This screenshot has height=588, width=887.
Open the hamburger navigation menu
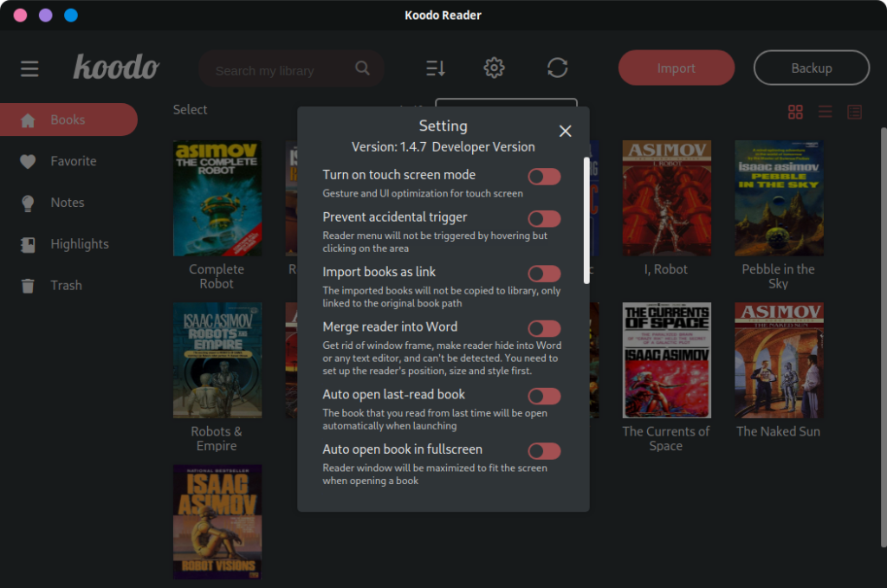tap(29, 68)
